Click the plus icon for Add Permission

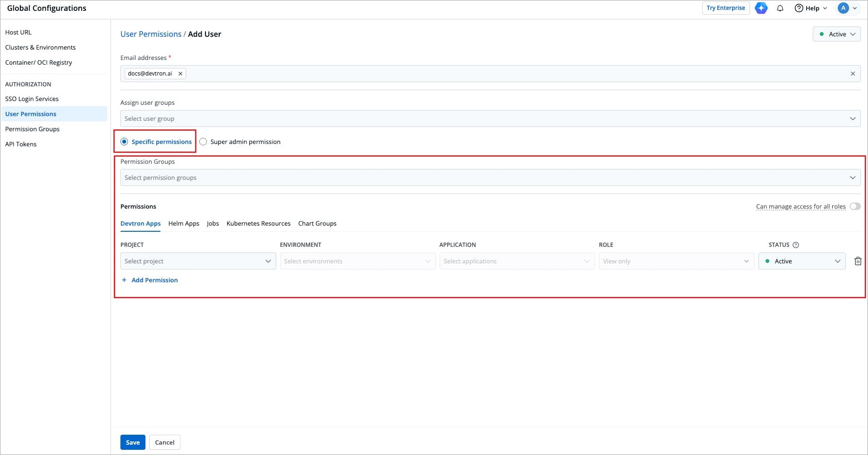click(124, 280)
